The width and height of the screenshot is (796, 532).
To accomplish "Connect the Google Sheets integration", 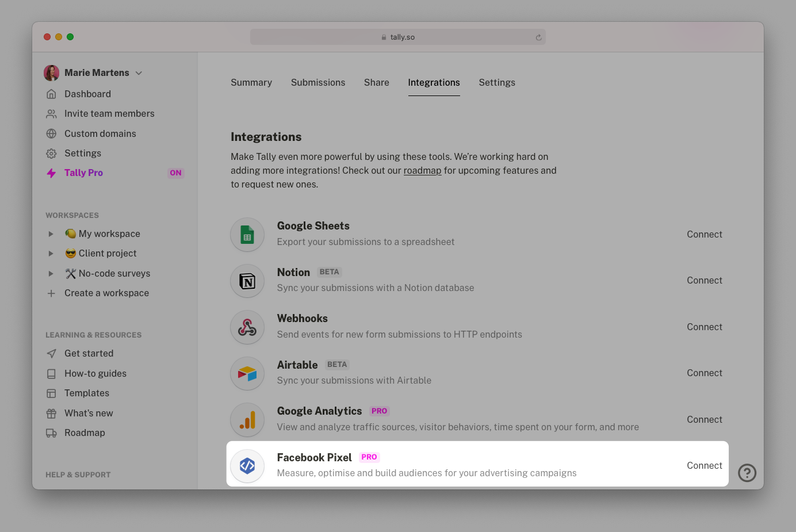I will (x=705, y=235).
